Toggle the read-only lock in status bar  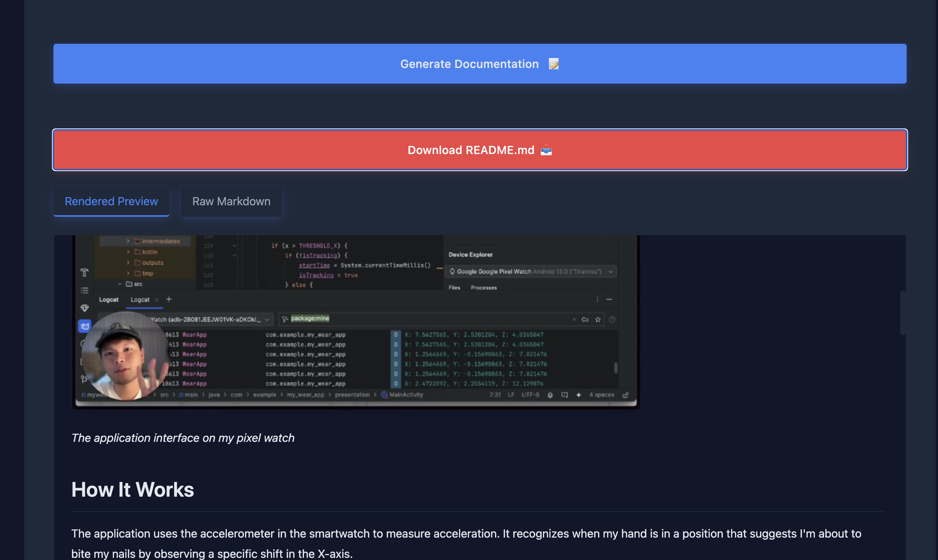click(x=625, y=395)
